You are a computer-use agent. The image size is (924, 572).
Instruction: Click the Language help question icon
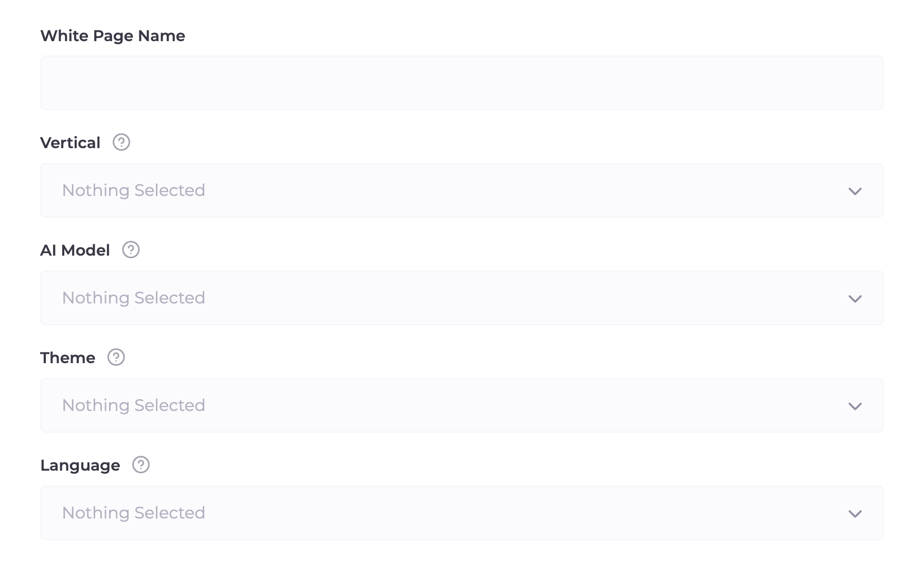click(141, 464)
